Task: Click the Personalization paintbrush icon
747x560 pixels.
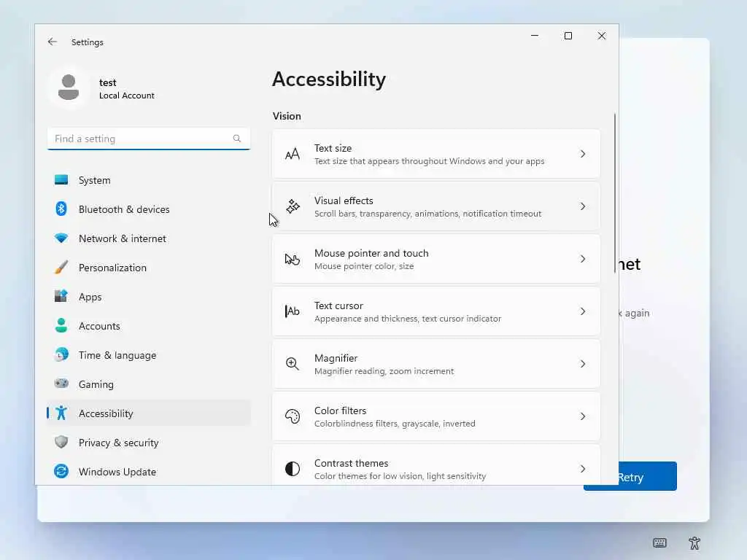Action: pyautogui.click(x=61, y=267)
